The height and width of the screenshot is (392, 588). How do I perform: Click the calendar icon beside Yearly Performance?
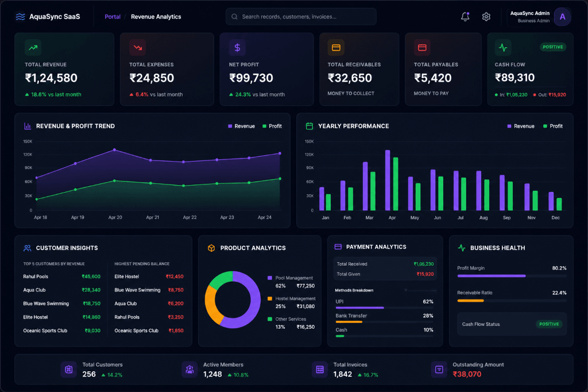(x=310, y=126)
